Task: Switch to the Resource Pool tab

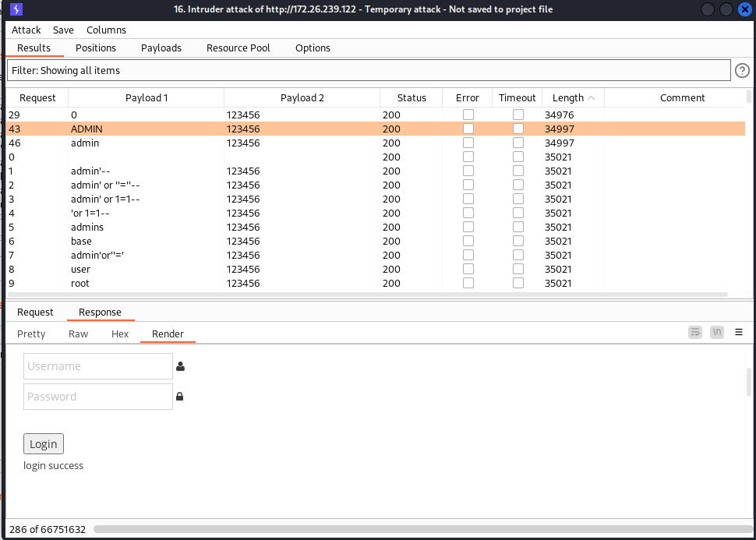Action: click(x=238, y=48)
